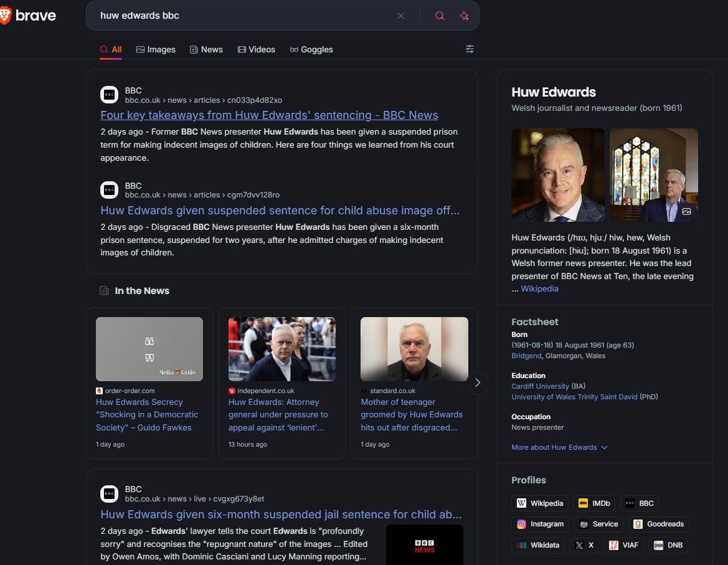The image size is (728, 565).
Task: Open the Bridgend birthplace link
Action: point(526,356)
